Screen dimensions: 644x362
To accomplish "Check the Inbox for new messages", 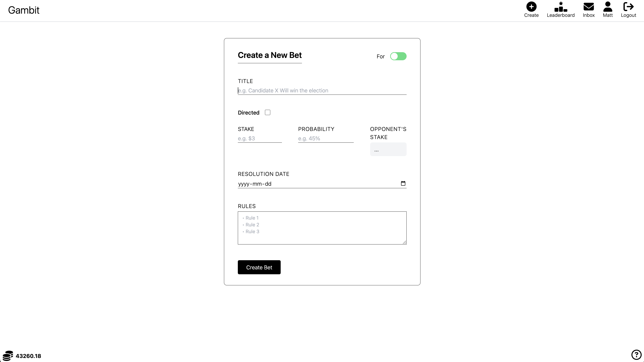I will 589,7.
